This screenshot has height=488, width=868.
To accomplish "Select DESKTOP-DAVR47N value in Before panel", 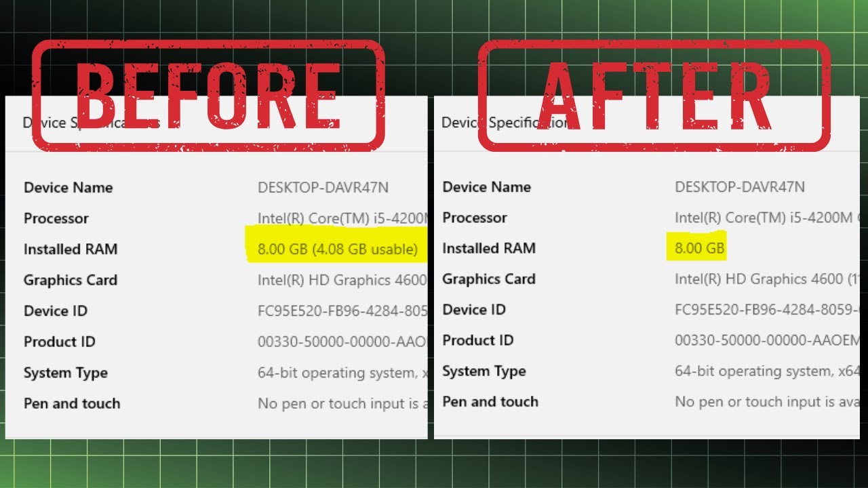I will [323, 188].
